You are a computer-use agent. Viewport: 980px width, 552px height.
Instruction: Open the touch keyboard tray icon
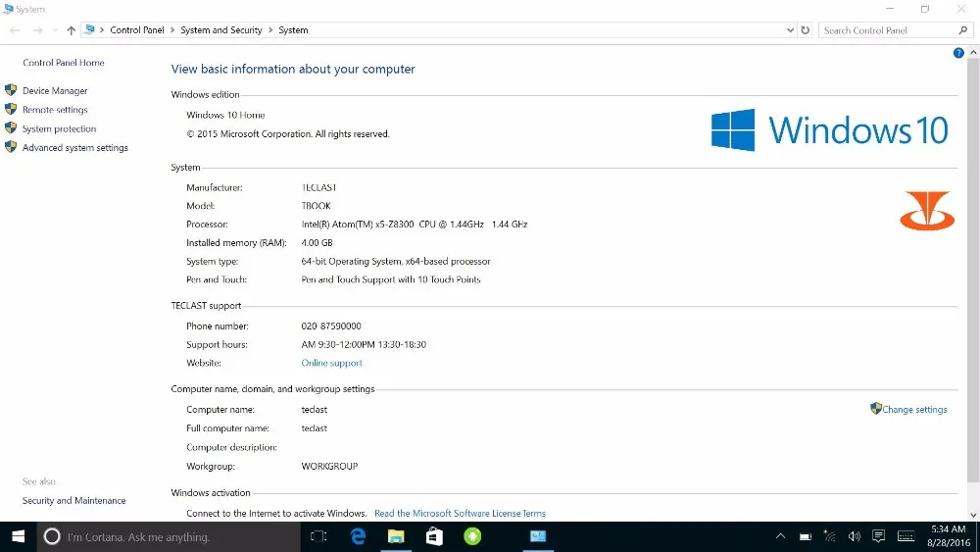click(x=906, y=536)
